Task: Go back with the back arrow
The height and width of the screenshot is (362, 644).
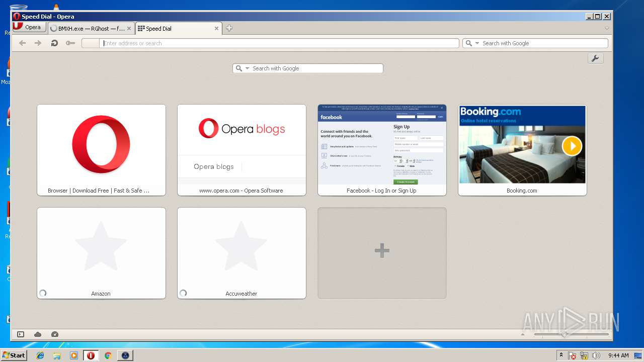Action: 22,43
